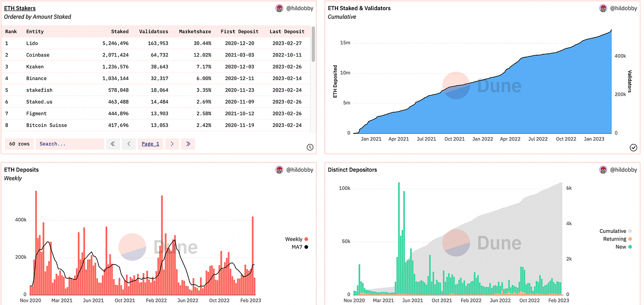Click the Page 1 indicator

pyautogui.click(x=150, y=144)
